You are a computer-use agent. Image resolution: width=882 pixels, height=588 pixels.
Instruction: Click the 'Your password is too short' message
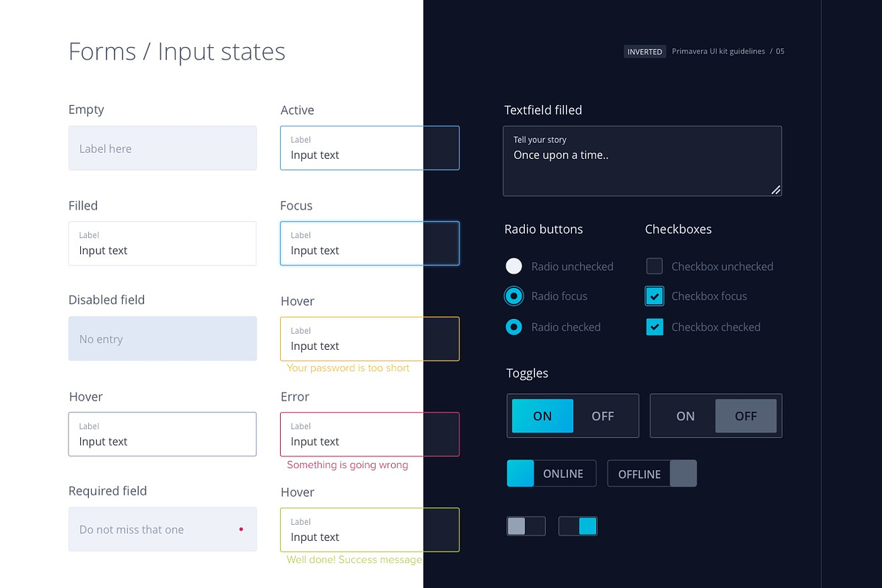click(348, 368)
